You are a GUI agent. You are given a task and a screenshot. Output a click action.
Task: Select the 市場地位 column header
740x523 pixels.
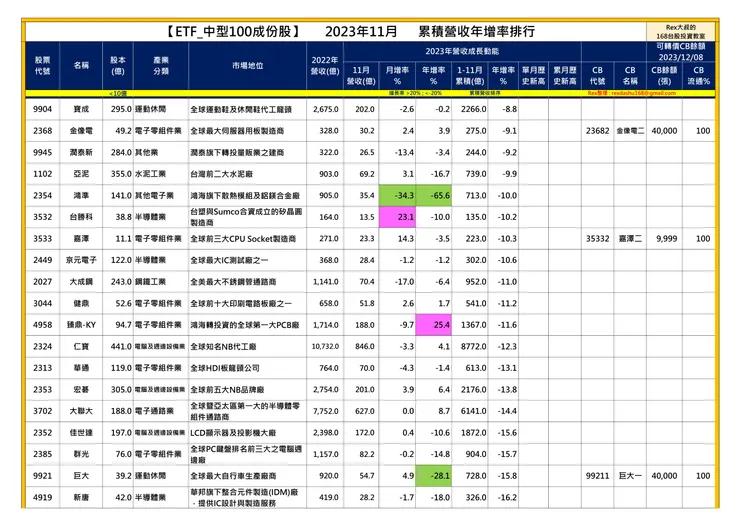tap(247, 66)
